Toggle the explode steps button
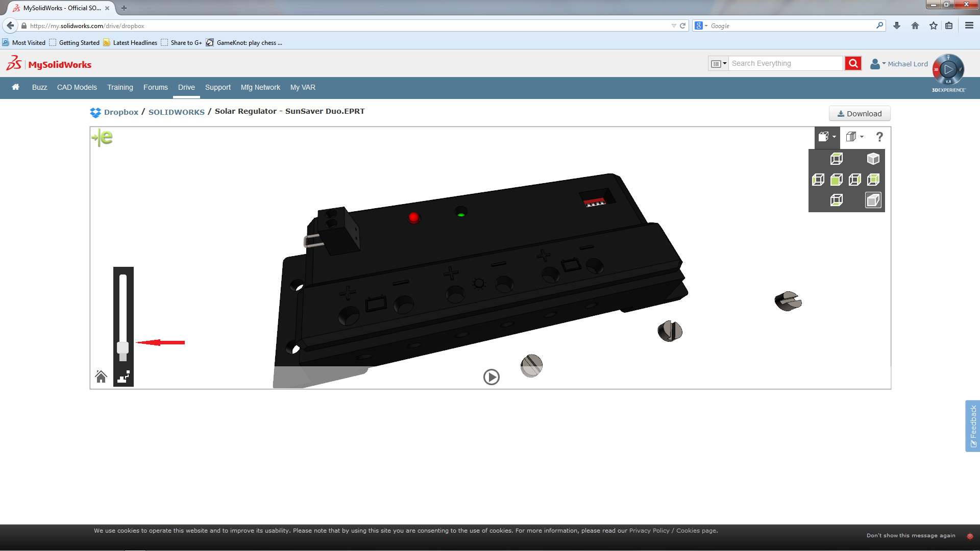This screenshot has height=551, width=980. pyautogui.click(x=124, y=377)
